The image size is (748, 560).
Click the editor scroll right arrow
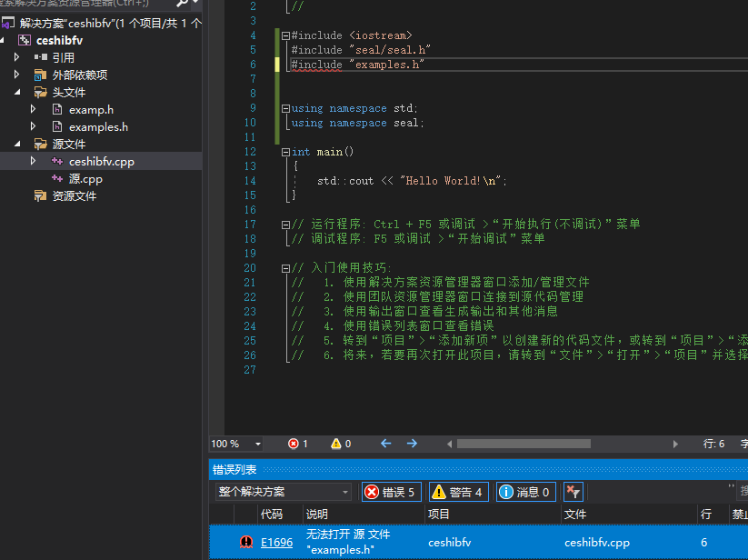point(675,444)
